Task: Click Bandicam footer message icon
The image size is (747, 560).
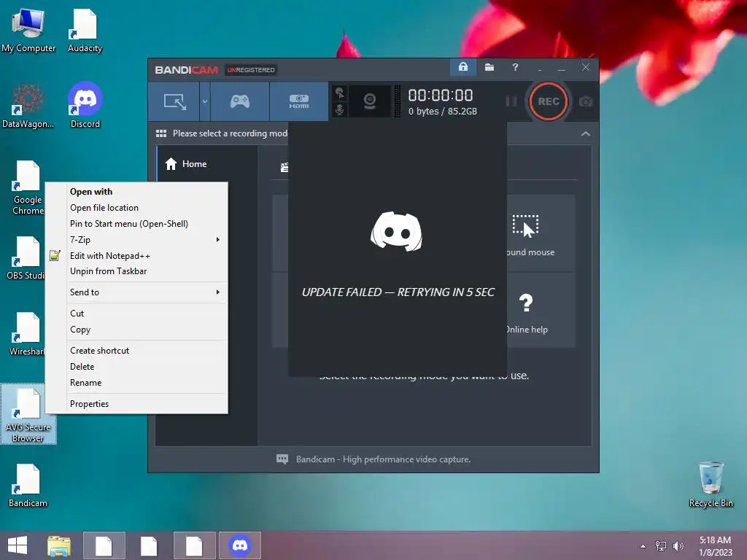Action: click(282, 459)
